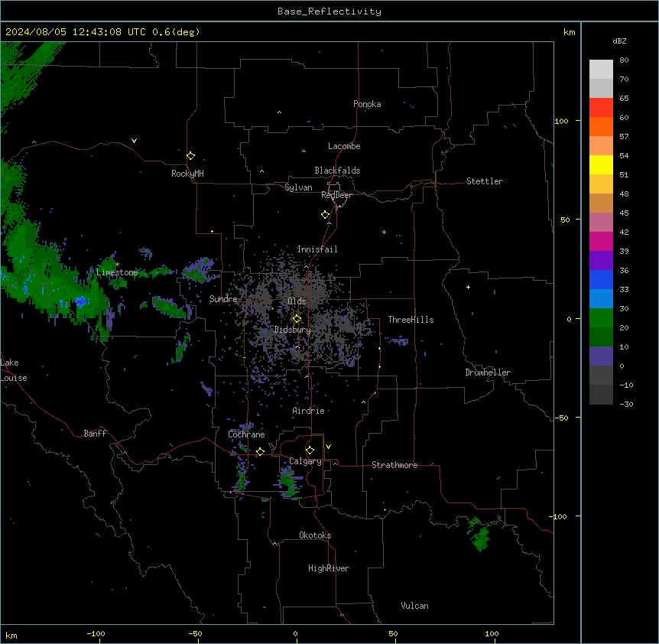Image resolution: width=659 pixels, height=644 pixels.
Task: Click the Airdrie city label
Action: click(x=308, y=411)
